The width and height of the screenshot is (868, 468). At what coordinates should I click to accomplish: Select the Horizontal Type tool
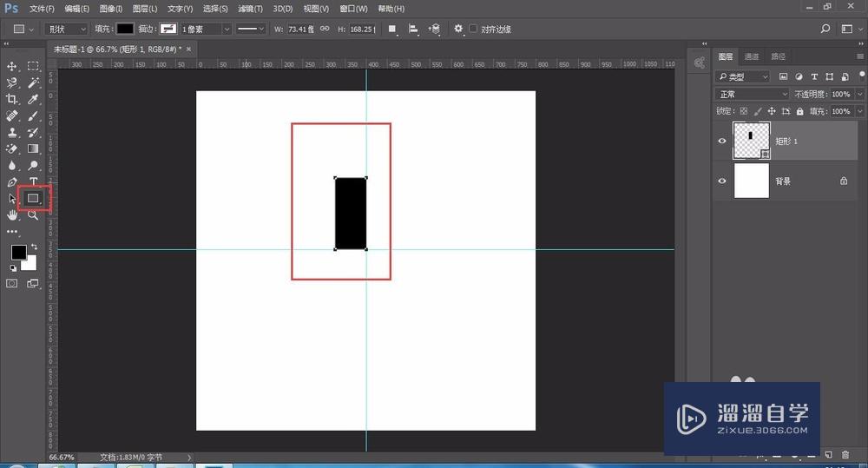(x=33, y=181)
